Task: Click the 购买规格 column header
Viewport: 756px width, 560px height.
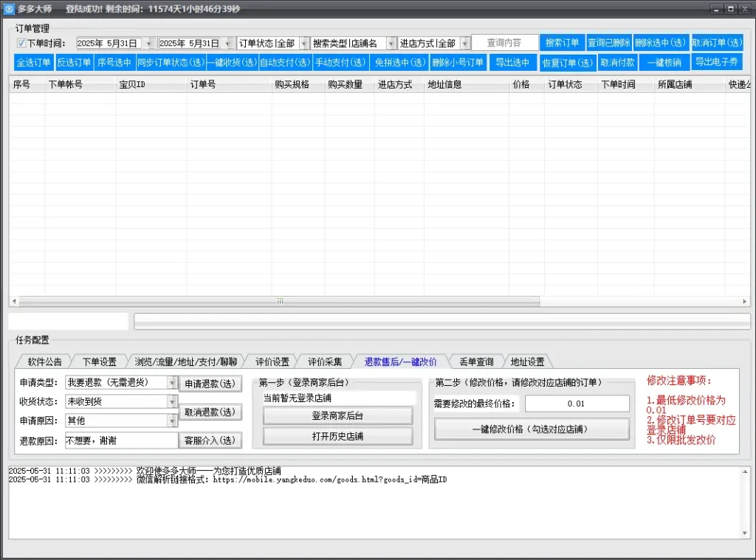Action: [x=298, y=84]
